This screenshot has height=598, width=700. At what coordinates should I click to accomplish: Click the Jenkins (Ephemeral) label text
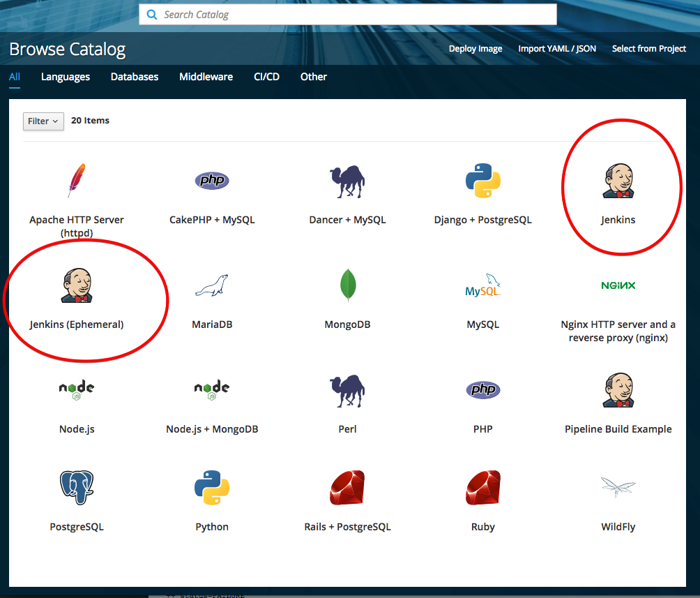click(77, 324)
